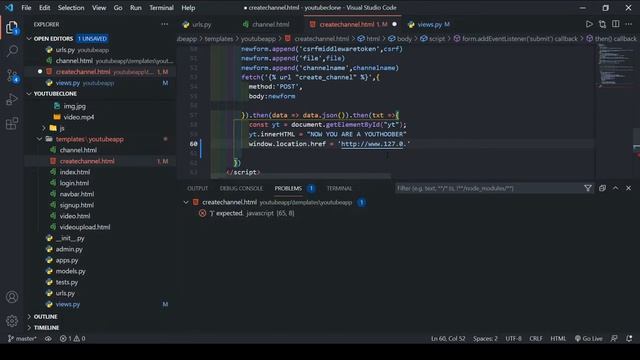Change CRLF end of line sequence

(x=536, y=338)
